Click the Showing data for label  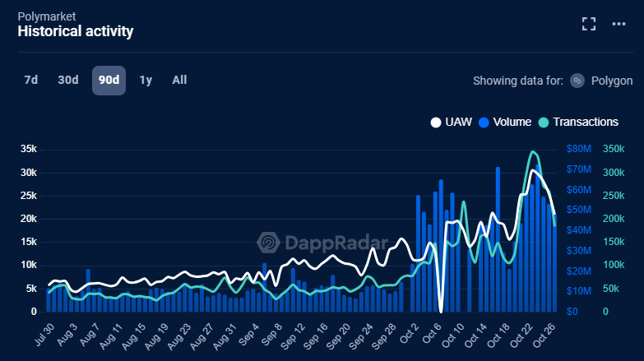(x=518, y=81)
